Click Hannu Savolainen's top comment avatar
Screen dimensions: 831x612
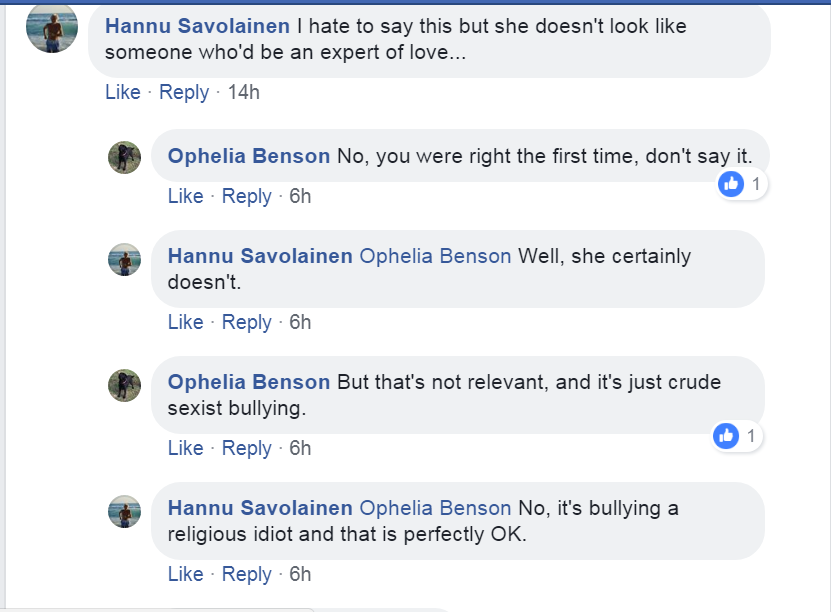(52, 27)
